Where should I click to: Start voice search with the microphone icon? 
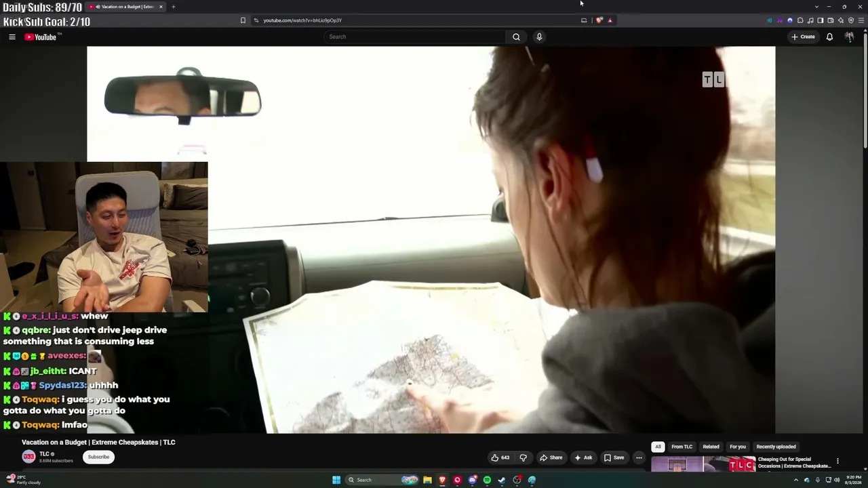point(539,37)
